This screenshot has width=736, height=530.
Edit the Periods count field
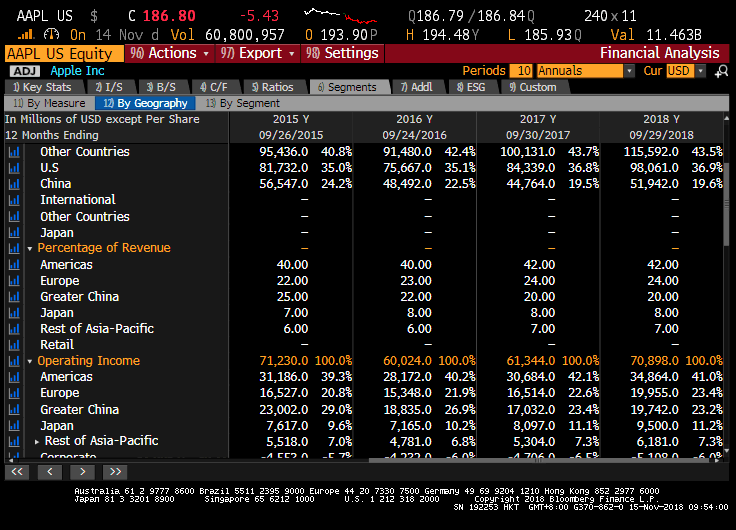[x=521, y=71]
